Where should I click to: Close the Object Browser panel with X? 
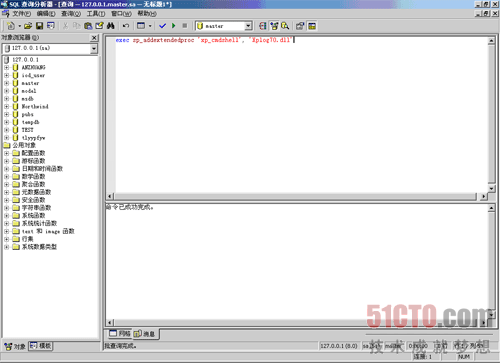coord(94,38)
